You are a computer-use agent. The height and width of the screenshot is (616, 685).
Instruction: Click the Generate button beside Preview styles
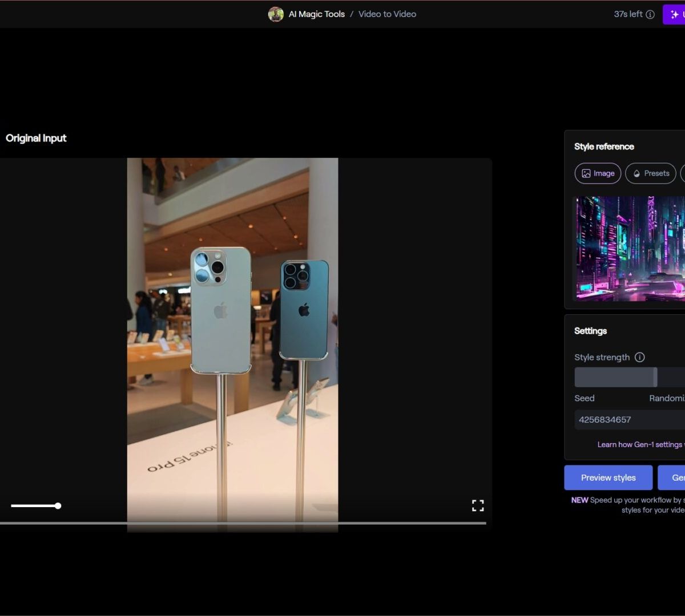coord(672,477)
